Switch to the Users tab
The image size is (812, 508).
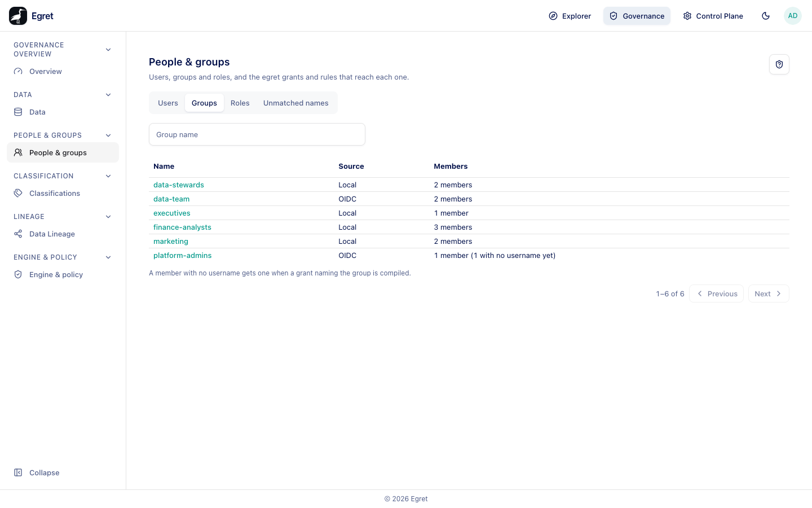(x=168, y=103)
